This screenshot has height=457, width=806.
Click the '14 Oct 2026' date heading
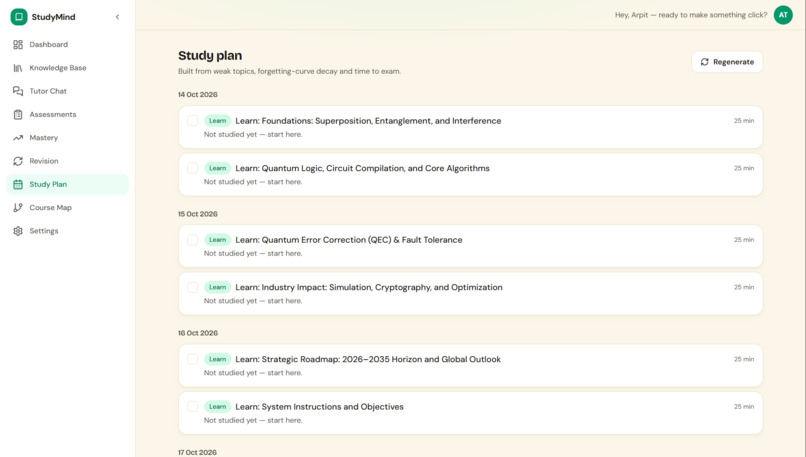[x=198, y=95]
